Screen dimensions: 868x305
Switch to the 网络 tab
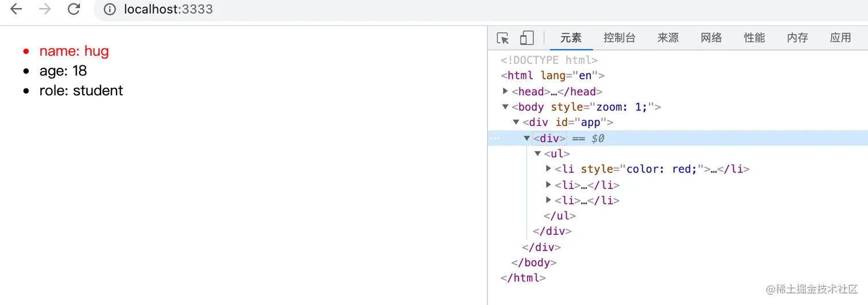tap(711, 38)
